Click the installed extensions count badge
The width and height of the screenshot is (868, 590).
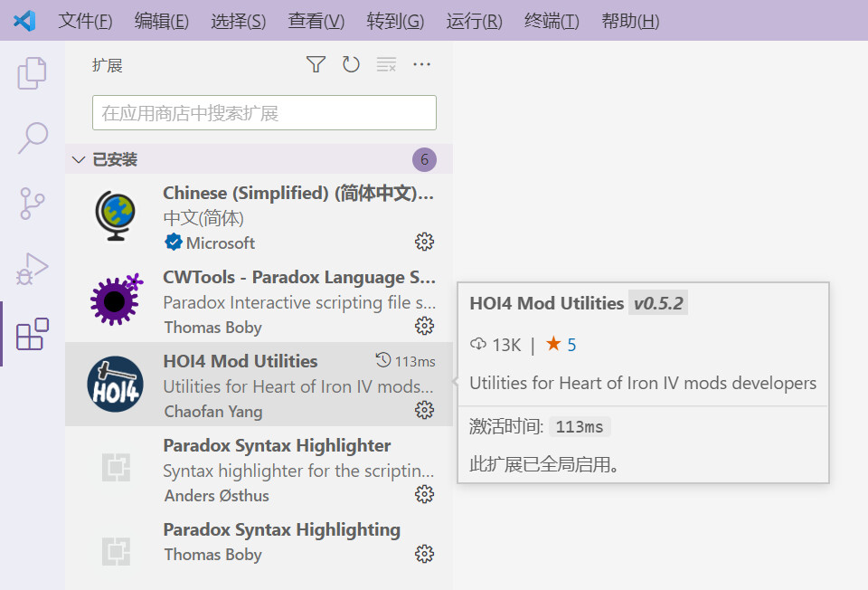click(x=424, y=160)
